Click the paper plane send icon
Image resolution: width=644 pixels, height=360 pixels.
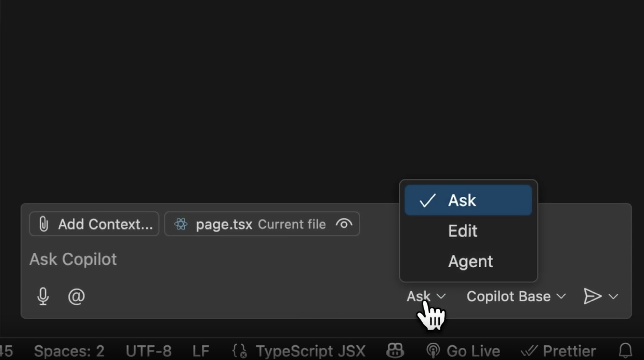pos(592,296)
